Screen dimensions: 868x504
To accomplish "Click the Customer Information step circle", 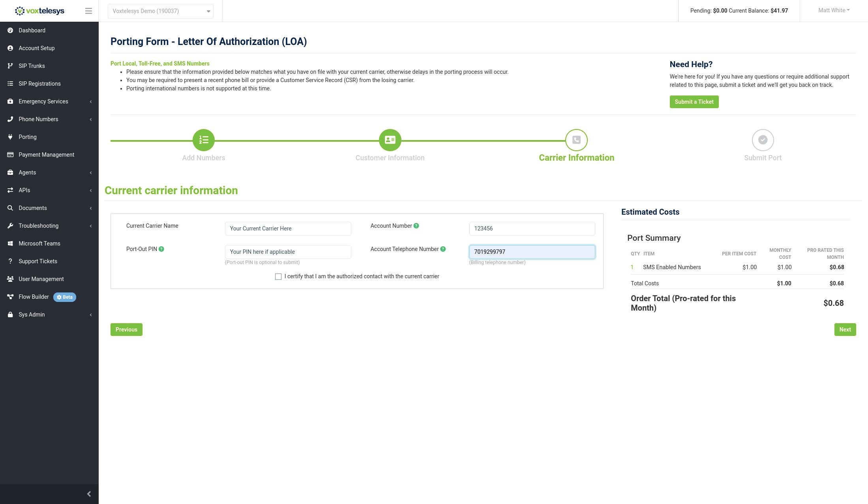I will (390, 140).
